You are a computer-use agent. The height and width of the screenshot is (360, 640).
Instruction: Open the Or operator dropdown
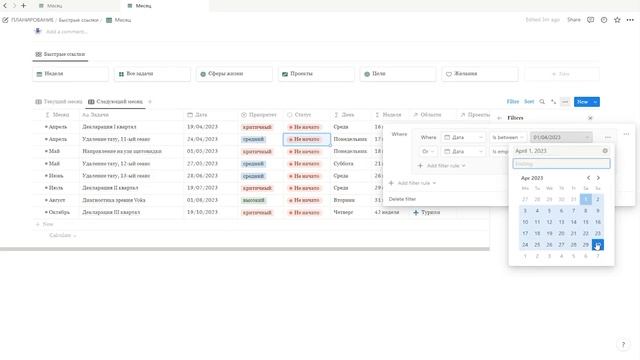click(x=428, y=151)
